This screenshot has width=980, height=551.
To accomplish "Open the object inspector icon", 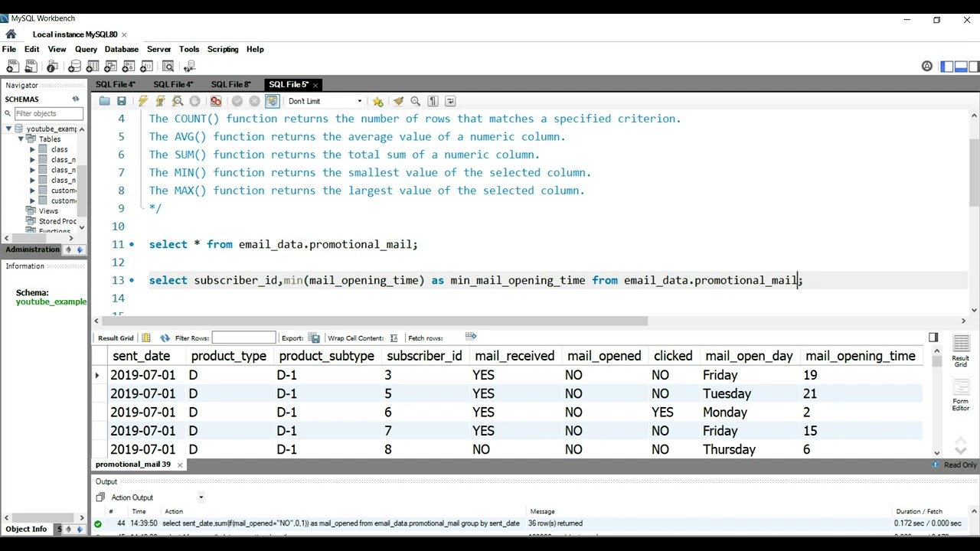I will coord(53,67).
